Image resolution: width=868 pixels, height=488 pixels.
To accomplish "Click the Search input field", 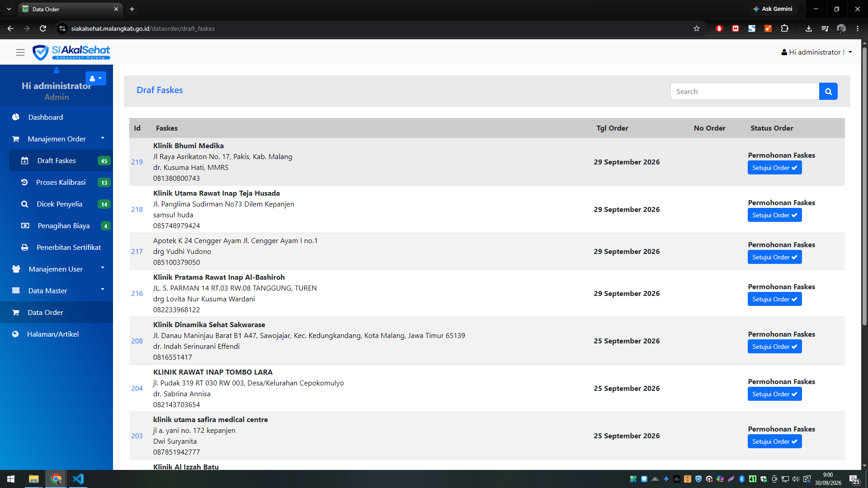I will tap(745, 91).
